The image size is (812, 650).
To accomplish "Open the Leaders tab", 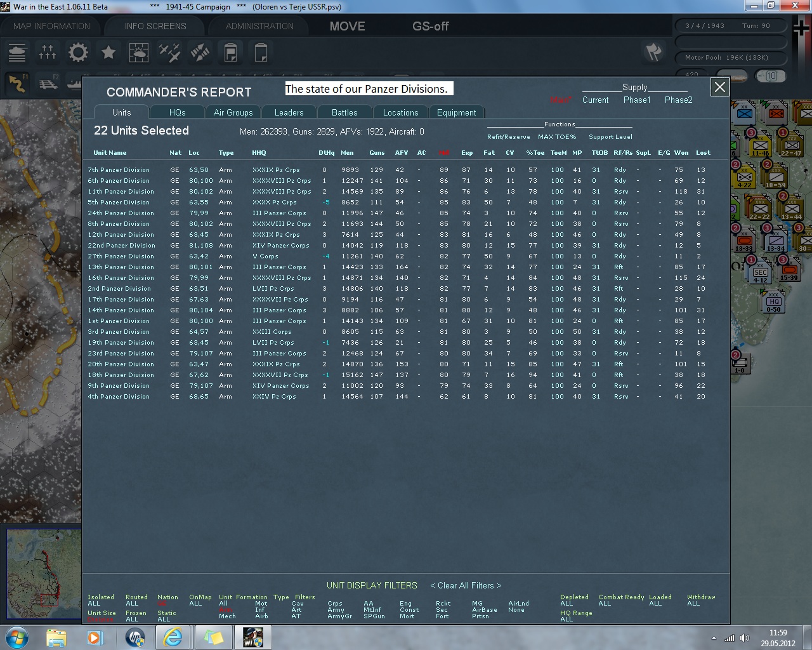I will (289, 112).
